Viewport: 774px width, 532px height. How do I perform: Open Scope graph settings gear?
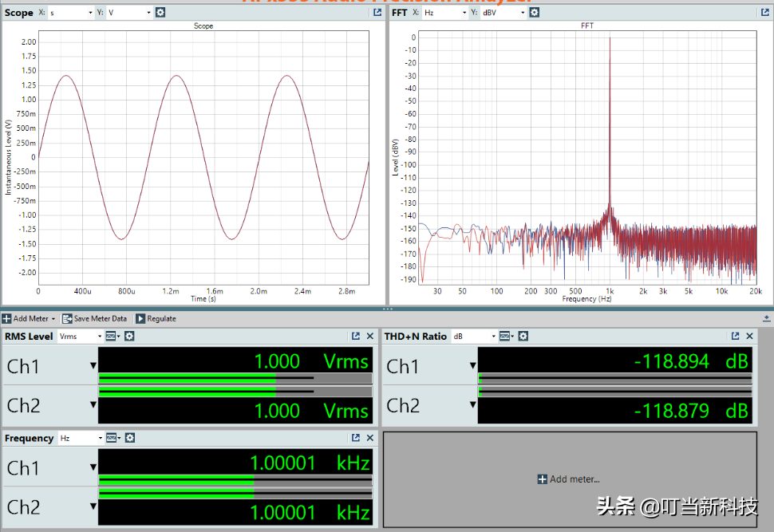tap(160, 13)
